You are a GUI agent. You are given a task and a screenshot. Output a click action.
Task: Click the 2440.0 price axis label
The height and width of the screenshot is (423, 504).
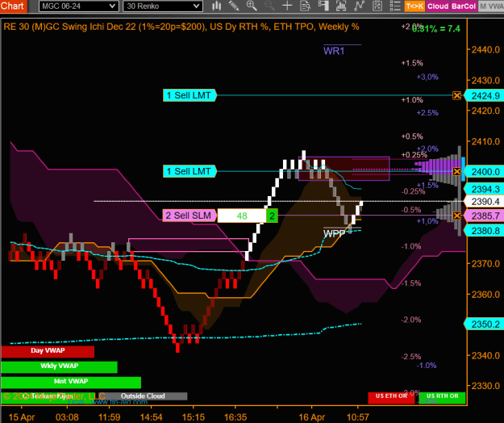485,50
